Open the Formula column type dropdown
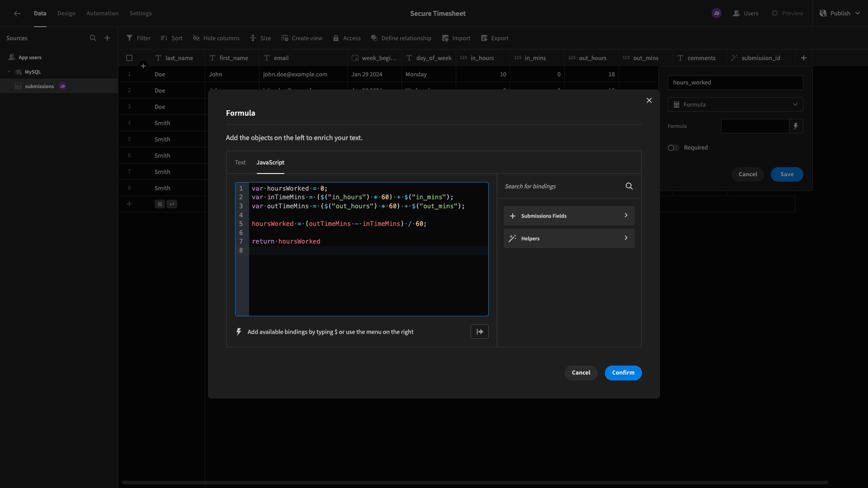Screen dimensions: 868x488 [735, 104]
